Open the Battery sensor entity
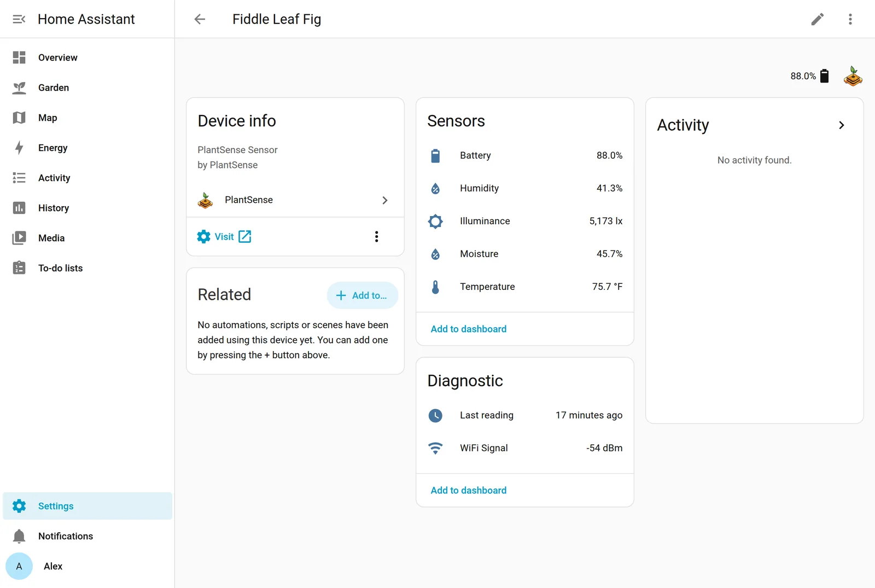The width and height of the screenshot is (875, 588). pos(525,155)
